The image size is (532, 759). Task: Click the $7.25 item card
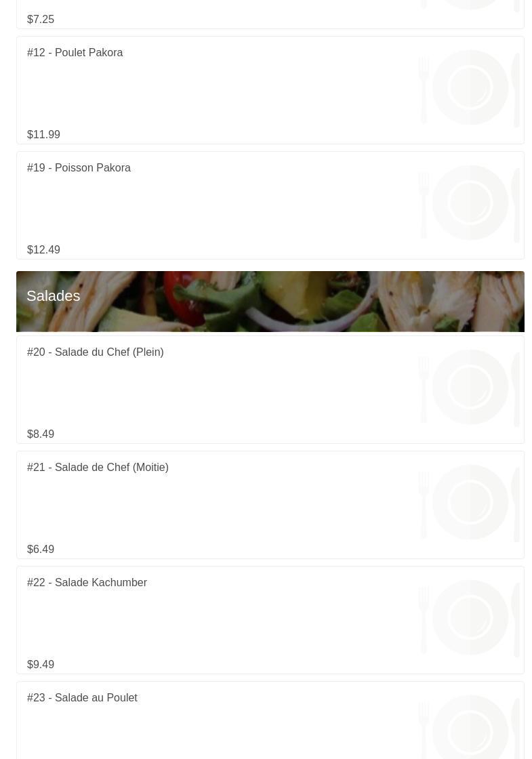270,14
